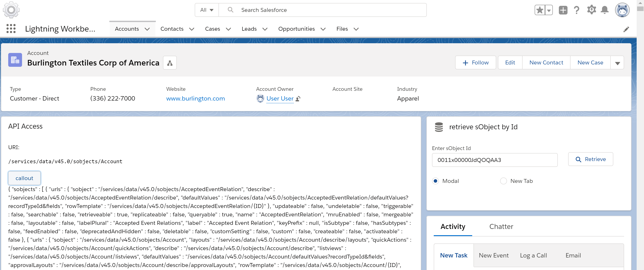This screenshot has height=270, width=644.
Task: Switch to the Chatter tab
Action: (x=502, y=226)
